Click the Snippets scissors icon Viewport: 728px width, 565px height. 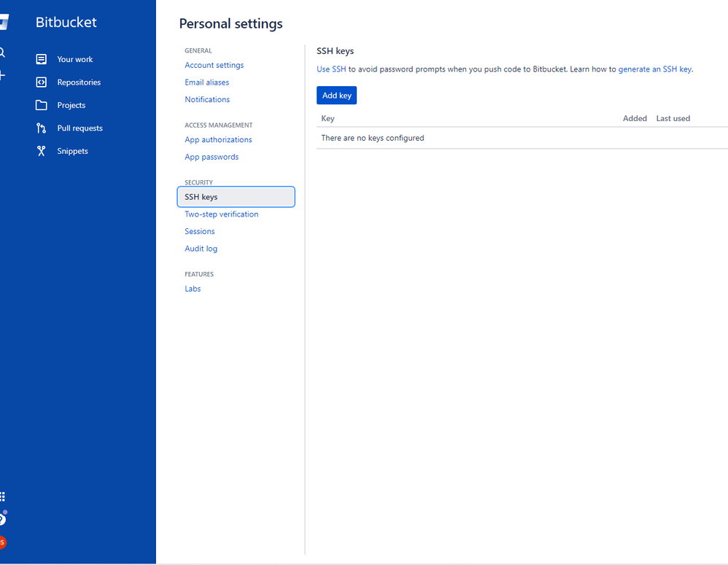(x=42, y=151)
